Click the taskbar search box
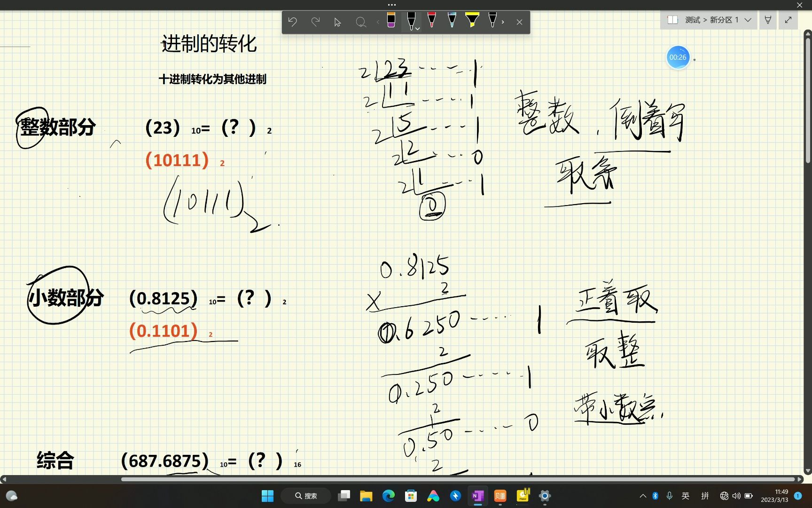This screenshot has height=508, width=812. pos(306,496)
